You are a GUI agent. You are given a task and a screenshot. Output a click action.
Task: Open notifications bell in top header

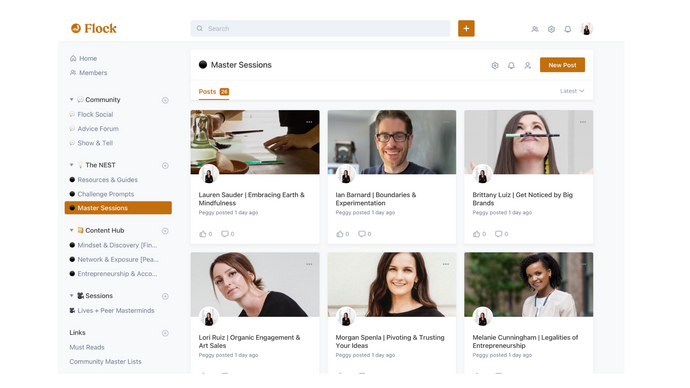coord(568,29)
